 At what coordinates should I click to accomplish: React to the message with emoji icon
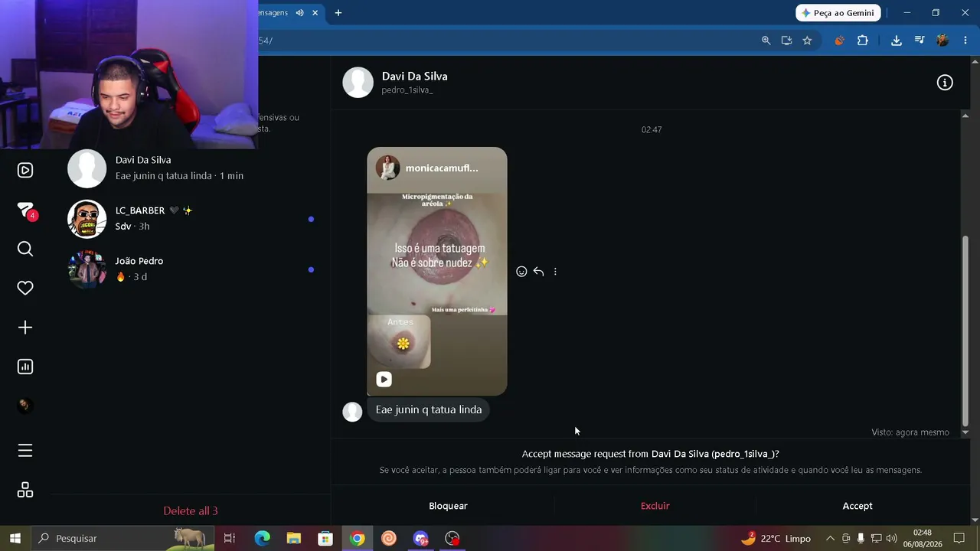(x=521, y=272)
